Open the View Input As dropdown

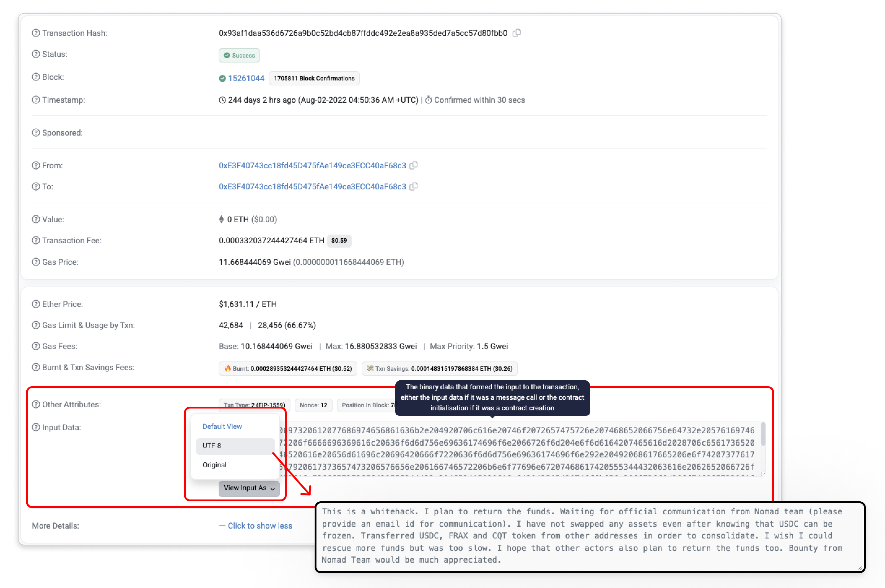(x=249, y=488)
